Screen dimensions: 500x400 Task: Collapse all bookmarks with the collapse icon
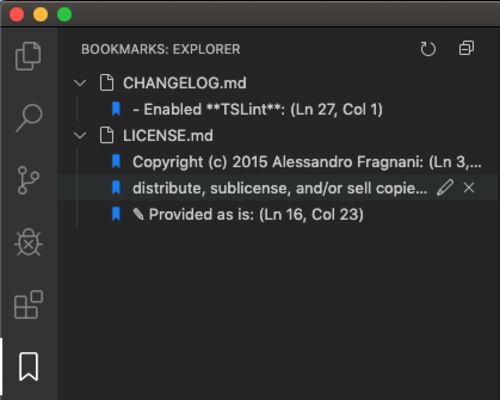466,48
